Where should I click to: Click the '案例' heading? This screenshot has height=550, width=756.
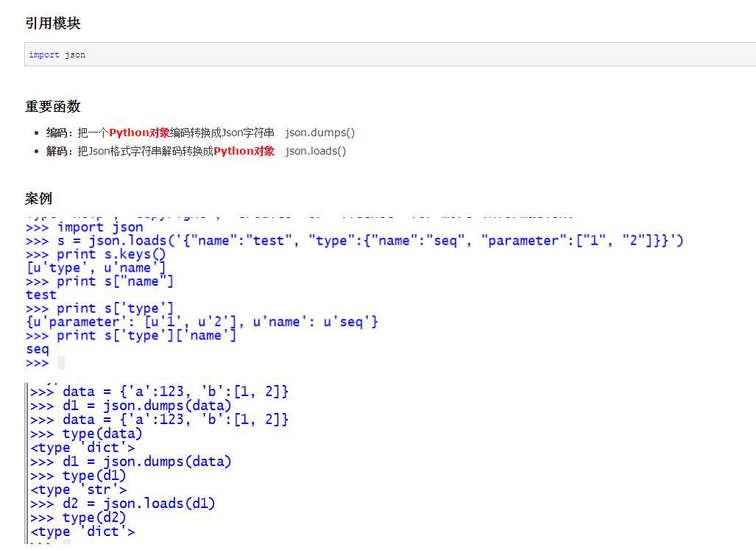[38, 199]
